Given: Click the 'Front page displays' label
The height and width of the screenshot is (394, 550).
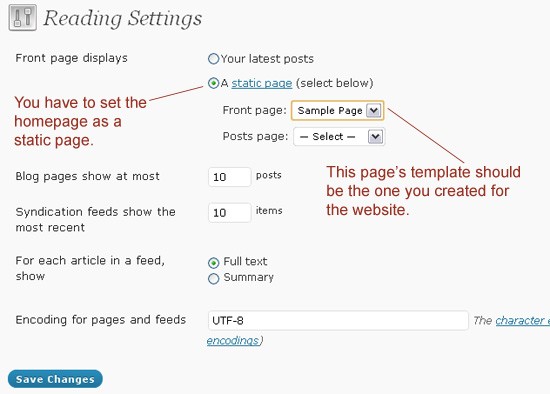Looking at the screenshot, I should pyautogui.click(x=72, y=58).
